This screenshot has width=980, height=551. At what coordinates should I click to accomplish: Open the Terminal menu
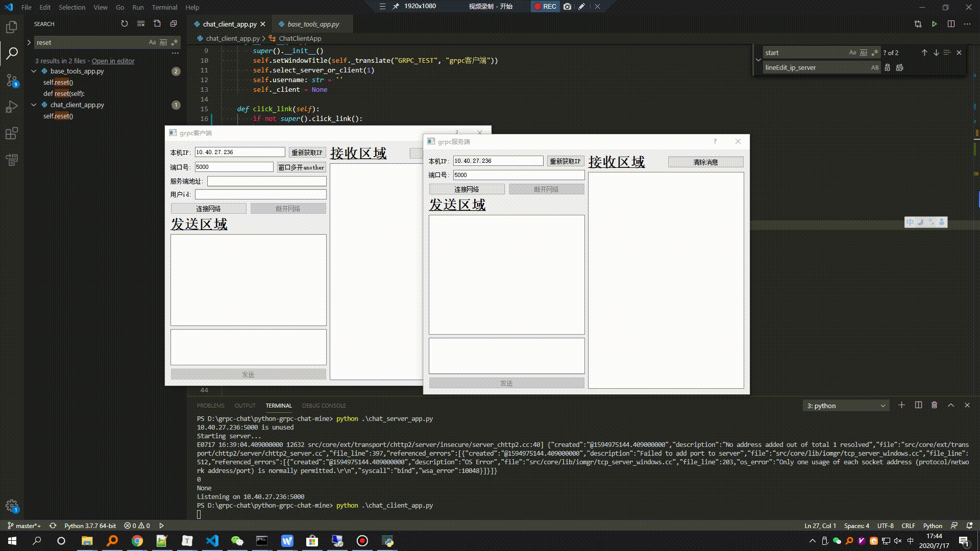click(164, 7)
